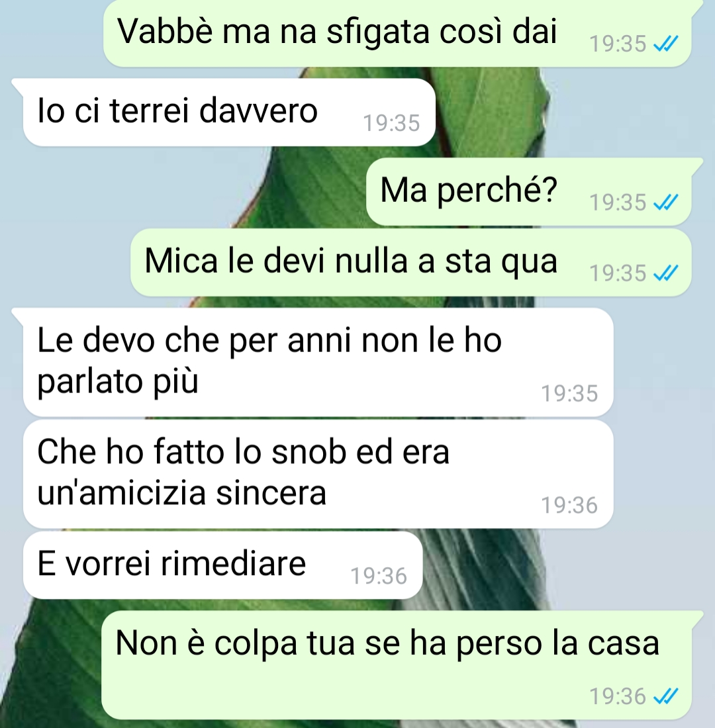The width and height of the screenshot is (715, 728).
Task: Tap read receipt ticks on 'Vabbè ma na sfigata' message
Action: pos(666,44)
